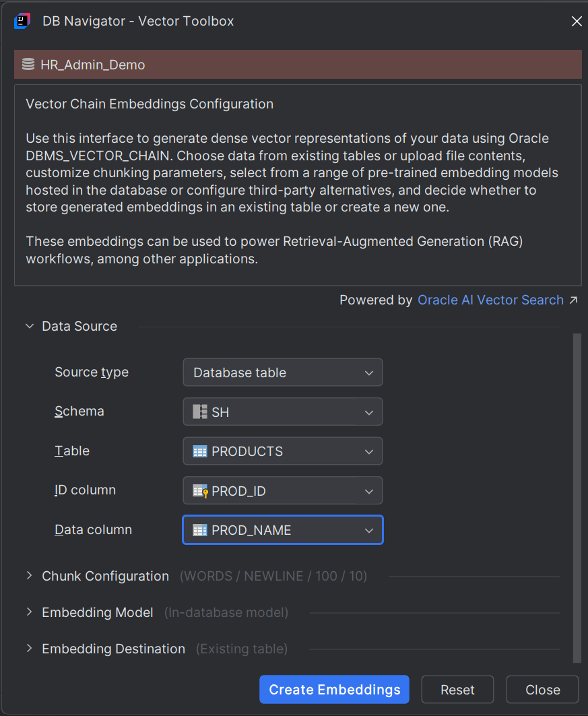Click the schema icon inside the SH field
Screen dimensions: 588x716
click(199, 412)
